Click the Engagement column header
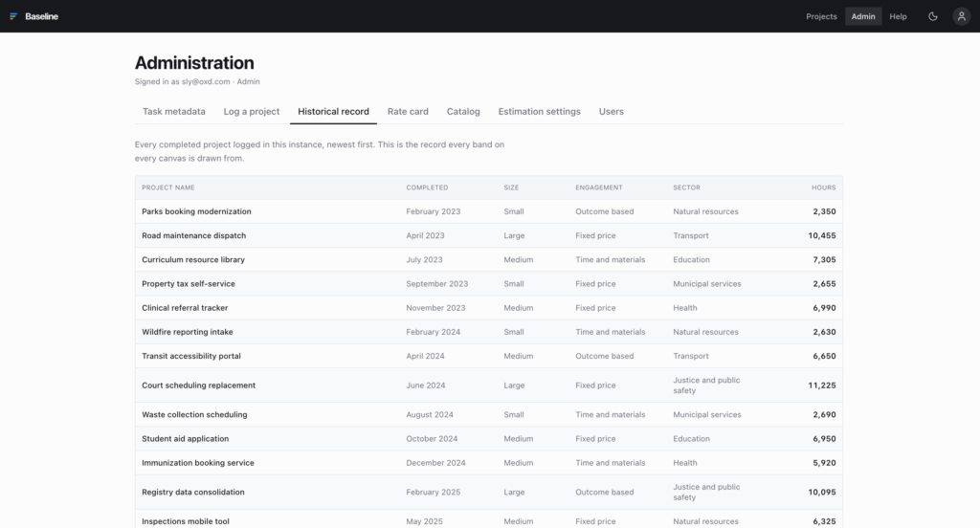 point(599,187)
